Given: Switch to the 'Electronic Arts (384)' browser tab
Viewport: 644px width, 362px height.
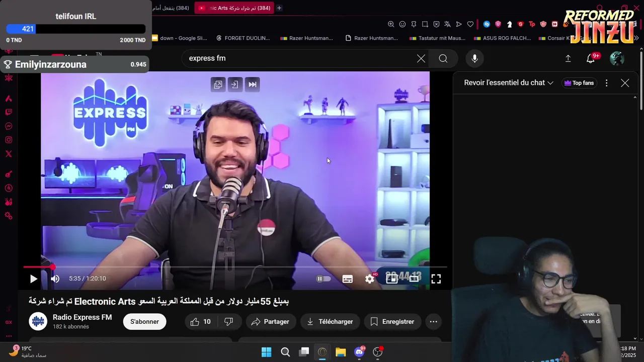Looking at the screenshot, I should coord(234,8).
